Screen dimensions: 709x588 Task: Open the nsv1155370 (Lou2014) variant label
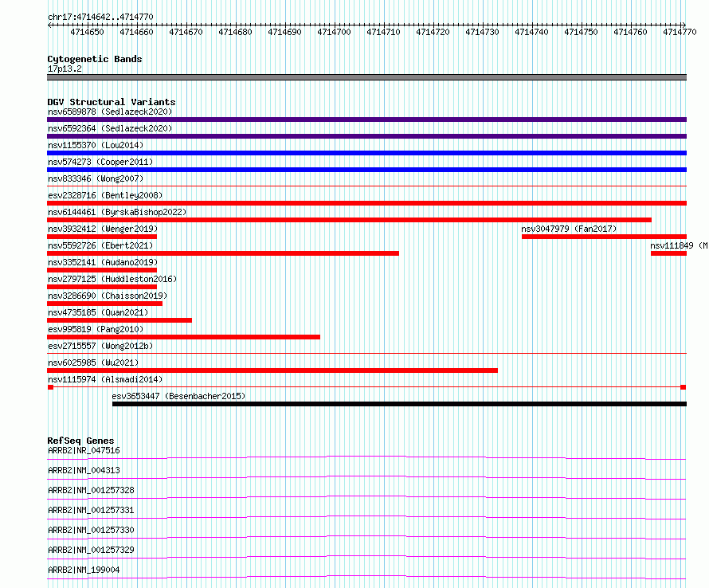96,145
